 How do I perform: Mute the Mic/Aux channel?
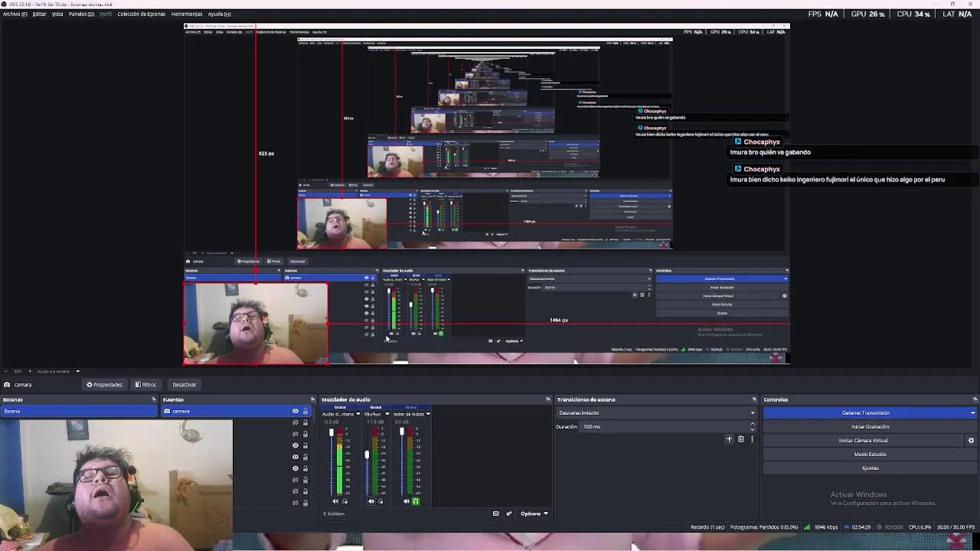[371, 501]
